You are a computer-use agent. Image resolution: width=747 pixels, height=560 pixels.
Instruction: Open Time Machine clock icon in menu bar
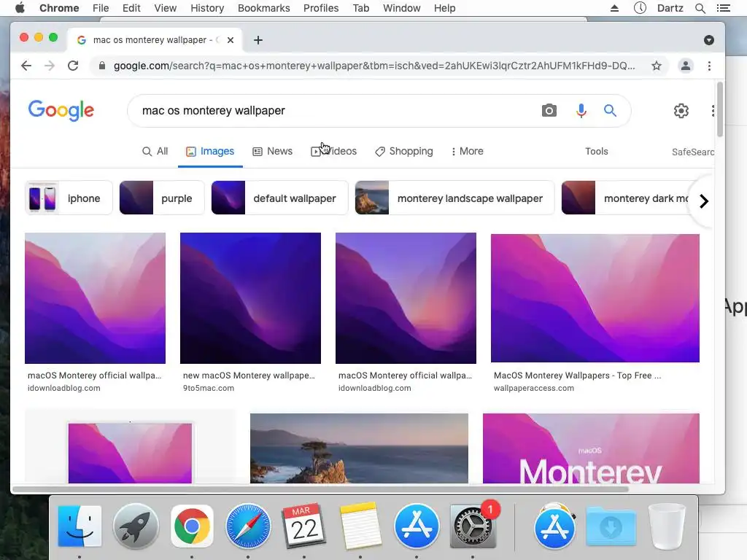pyautogui.click(x=640, y=7)
